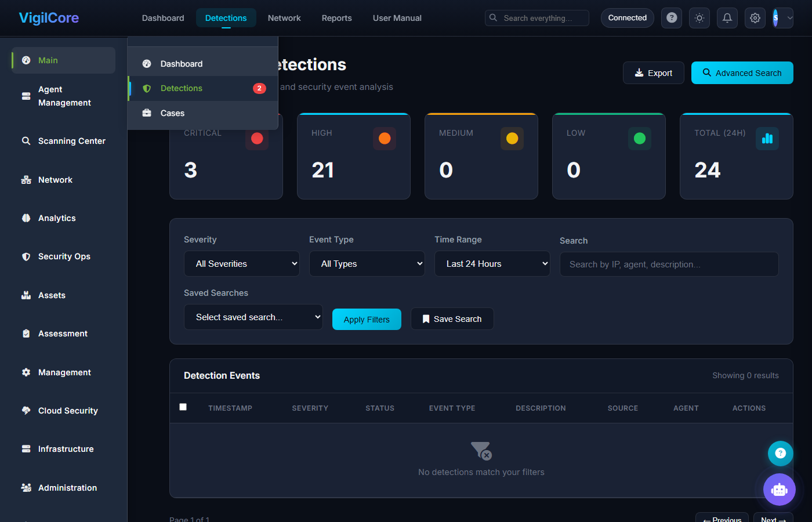
Task: Click the Infrastructure server icon
Action: click(26, 449)
